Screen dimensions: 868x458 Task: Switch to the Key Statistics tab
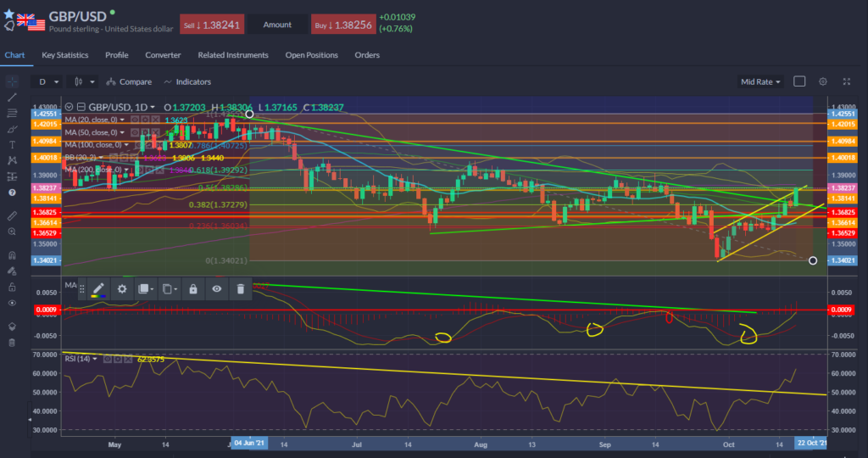(65, 55)
